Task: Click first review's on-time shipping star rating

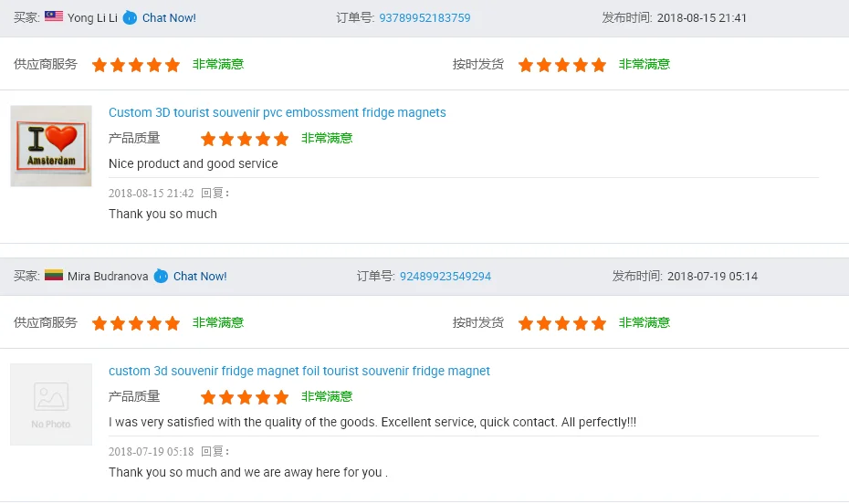Action: (x=561, y=65)
